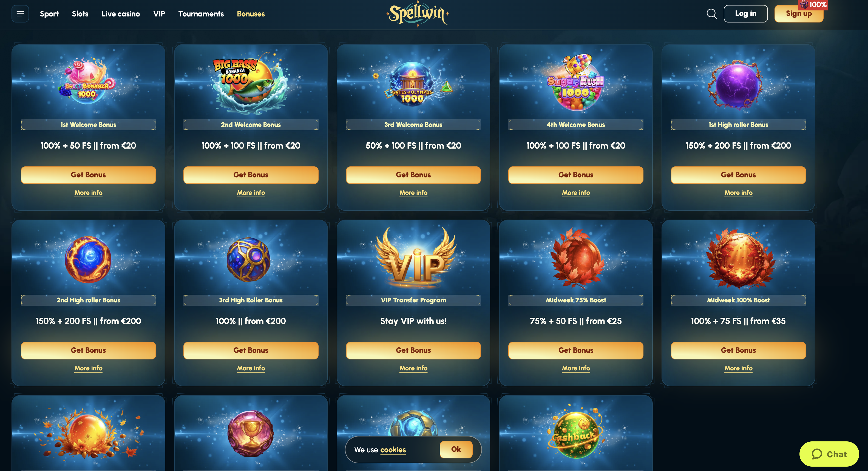Open More info for Midweek 75% Boost
The width and height of the screenshot is (868, 471).
[x=575, y=368]
